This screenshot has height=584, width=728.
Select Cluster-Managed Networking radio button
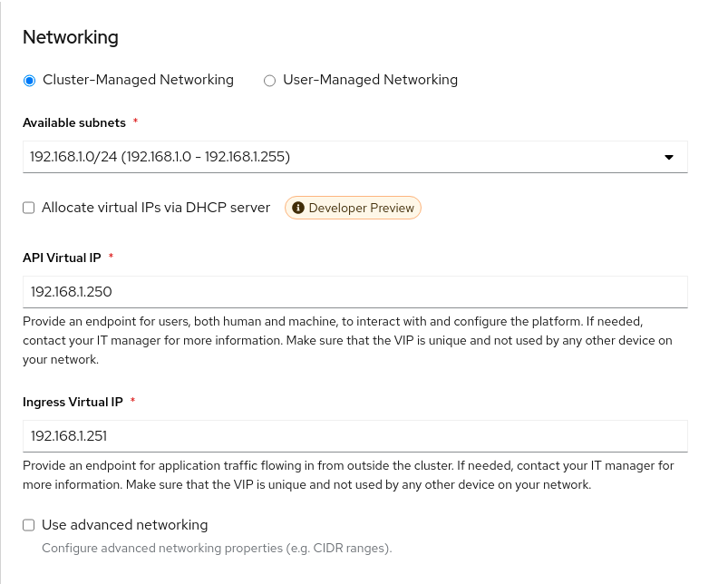pos(29,80)
